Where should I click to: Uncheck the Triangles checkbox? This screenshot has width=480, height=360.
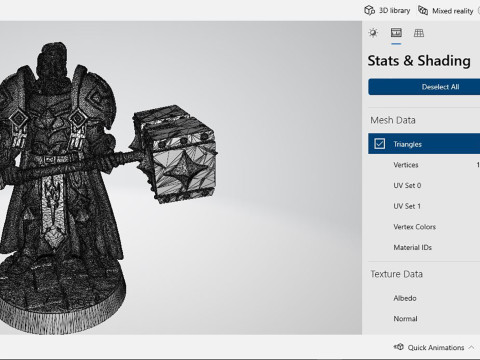379,144
